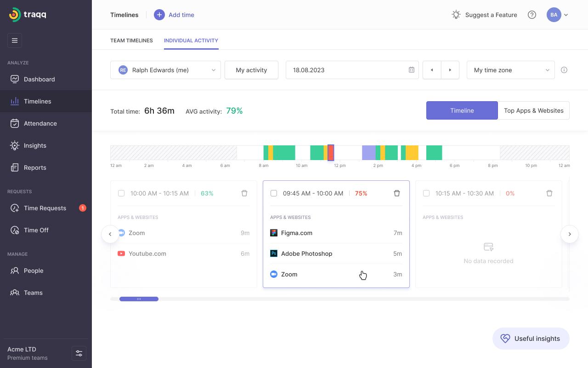
Task: Click the time zone info icon
Action: coord(564,70)
